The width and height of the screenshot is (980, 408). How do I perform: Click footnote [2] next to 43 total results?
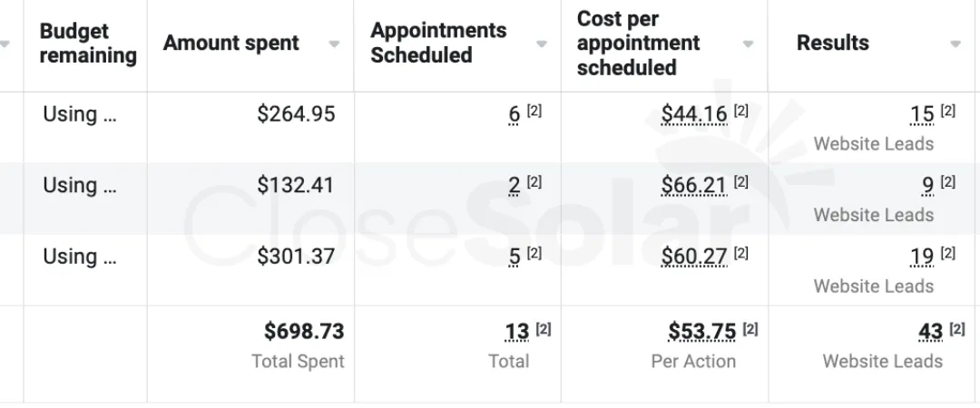point(957,328)
